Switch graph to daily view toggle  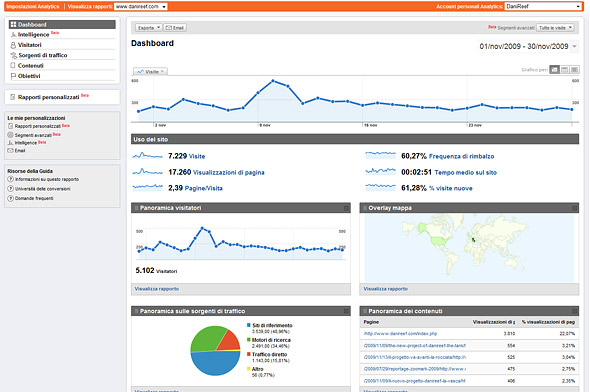click(554, 70)
